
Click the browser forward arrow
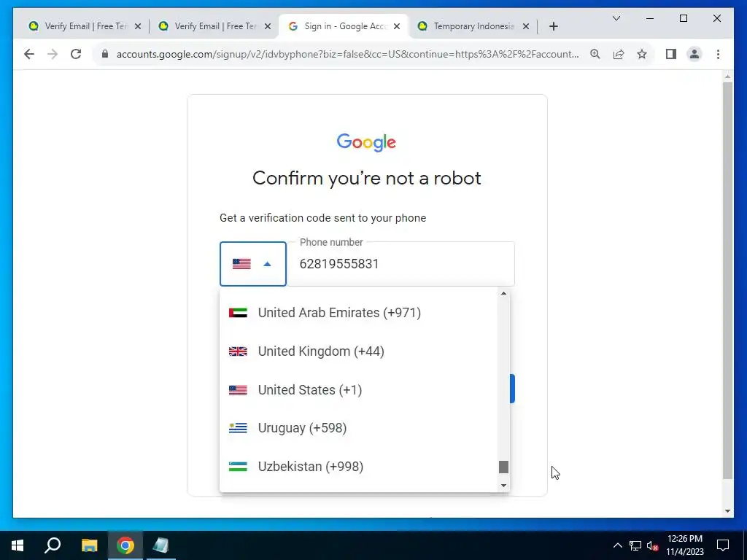(53, 54)
